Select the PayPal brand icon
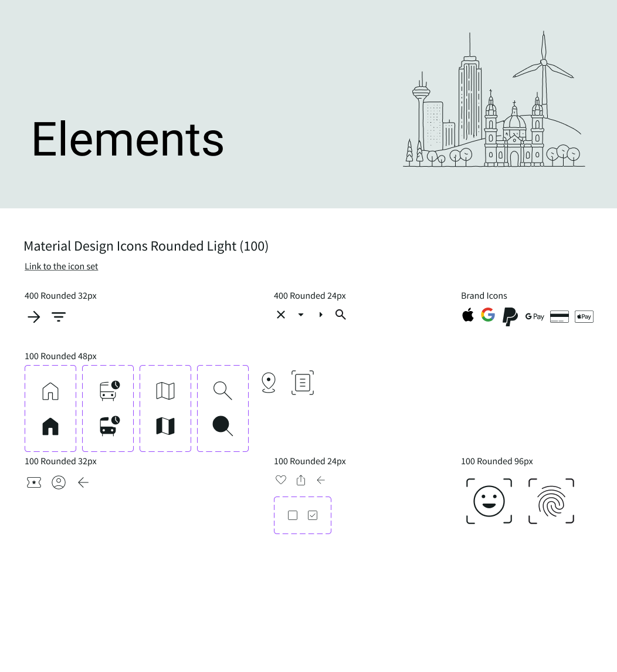617x672 pixels. (510, 316)
